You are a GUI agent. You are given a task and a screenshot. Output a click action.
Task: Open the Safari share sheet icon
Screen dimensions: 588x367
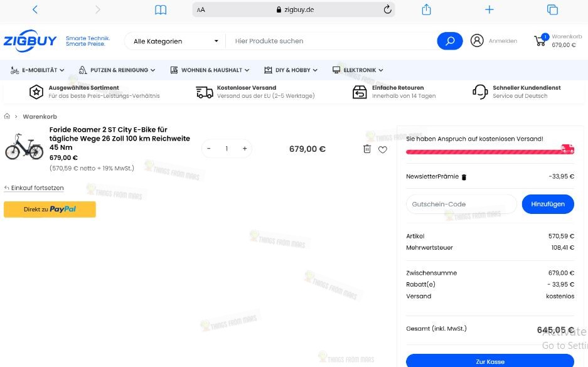[426, 9]
